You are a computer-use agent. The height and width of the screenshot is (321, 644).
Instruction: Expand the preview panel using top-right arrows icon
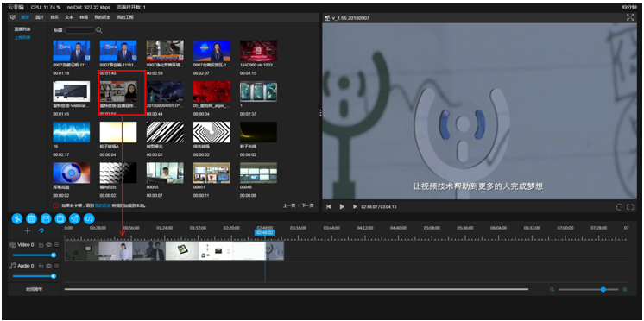pos(630,17)
